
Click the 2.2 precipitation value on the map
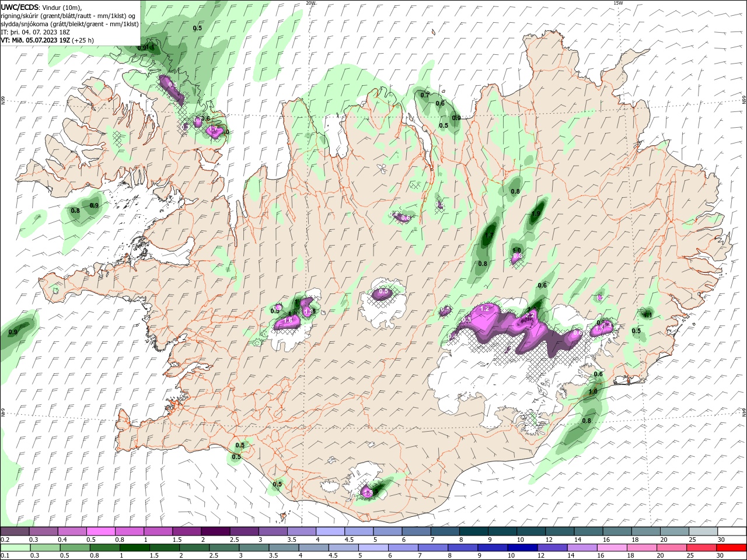530,315
